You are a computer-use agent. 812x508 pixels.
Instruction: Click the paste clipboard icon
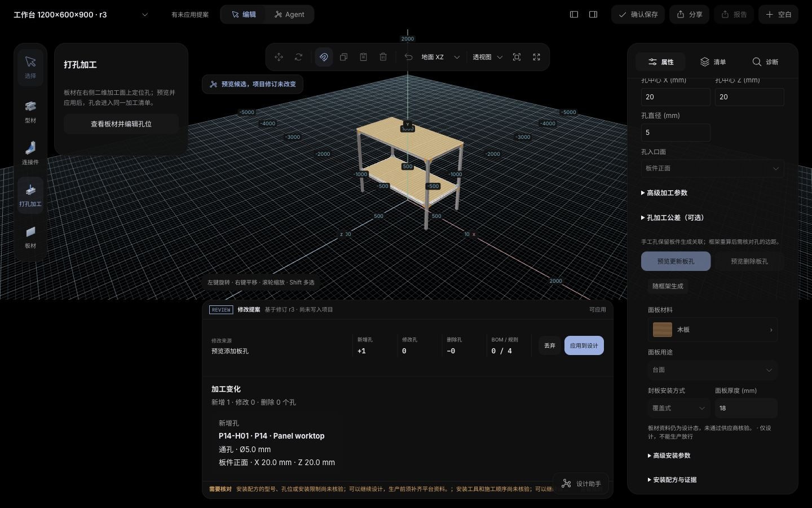click(x=363, y=57)
